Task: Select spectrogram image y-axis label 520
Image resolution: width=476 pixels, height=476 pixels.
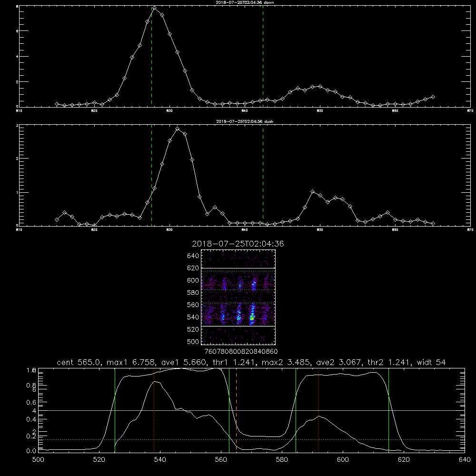Action: pyautogui.click(x=193, y=329)
